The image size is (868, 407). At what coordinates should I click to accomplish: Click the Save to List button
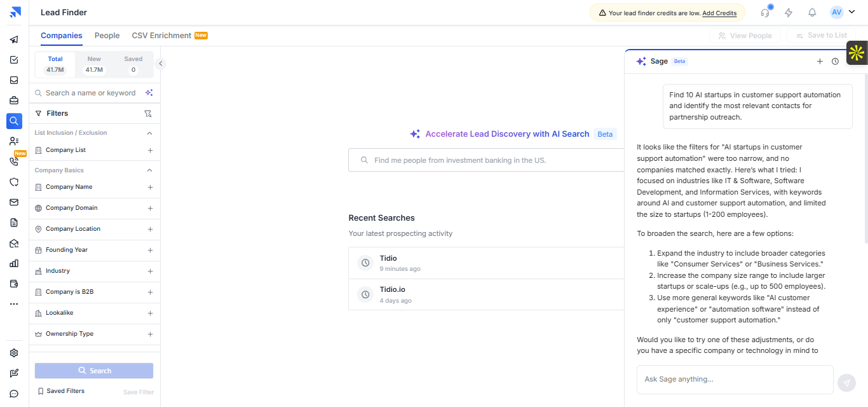[820, 36]
